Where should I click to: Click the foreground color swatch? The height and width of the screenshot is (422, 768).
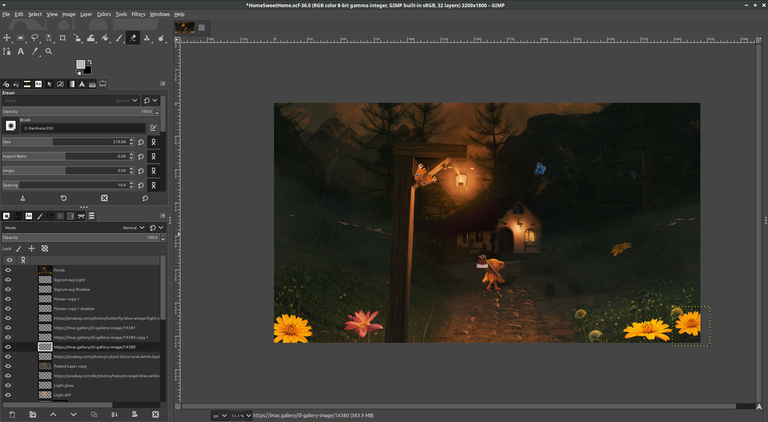(80, 65)
